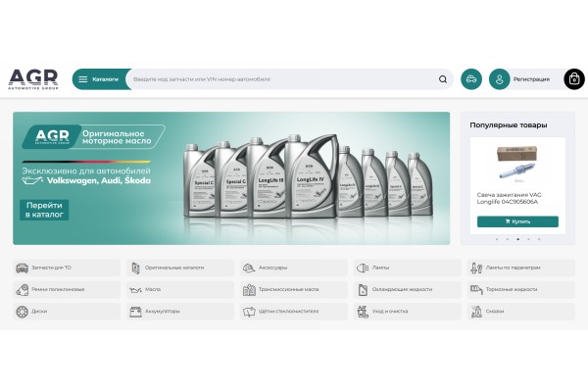Screen dimensions: 588x392
Task: Open the Масла oil can category
Action: (x=180, y=290)
